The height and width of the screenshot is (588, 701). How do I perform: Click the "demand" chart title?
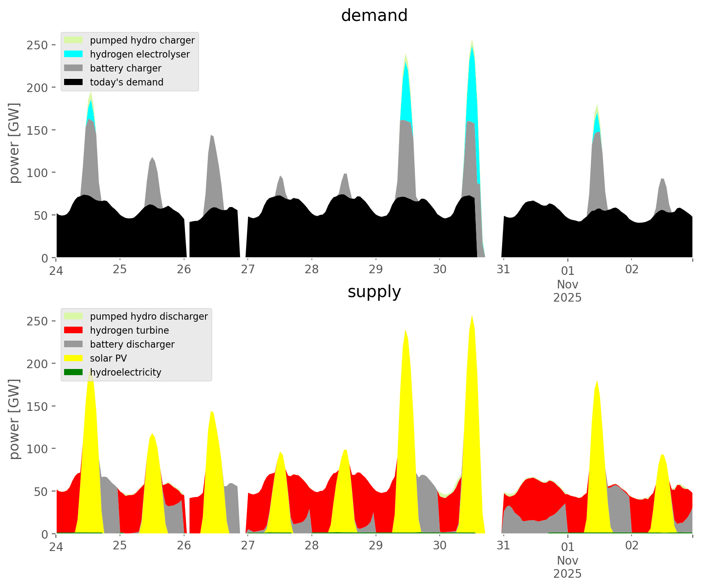374,16
